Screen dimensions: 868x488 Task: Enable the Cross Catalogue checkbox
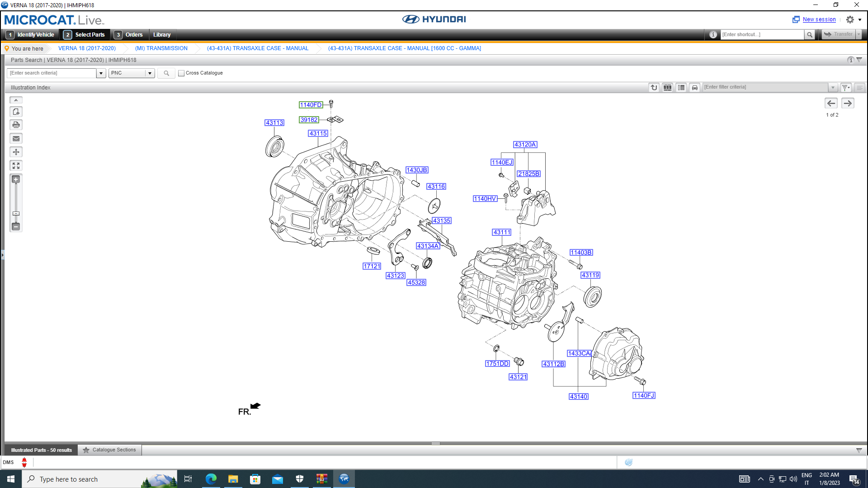181,73
